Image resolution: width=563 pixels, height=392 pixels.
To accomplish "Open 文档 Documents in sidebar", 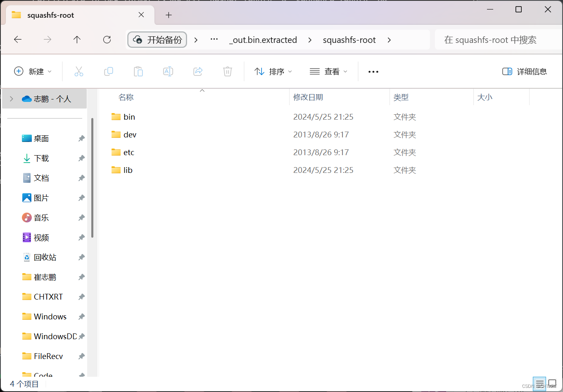I will (x=41, y=178).
